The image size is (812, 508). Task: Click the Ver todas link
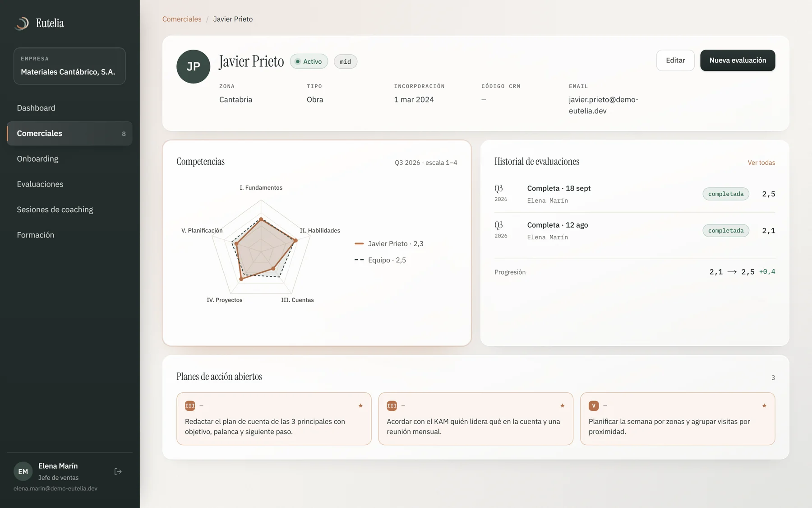tap(761, 163)
